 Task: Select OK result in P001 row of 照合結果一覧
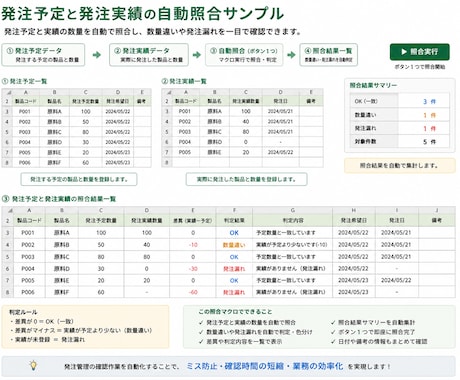(234, 233)
